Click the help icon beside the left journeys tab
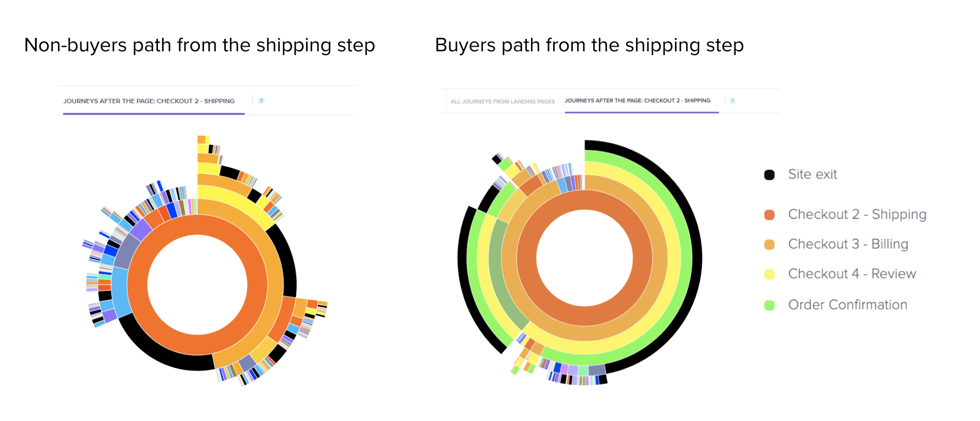 pos(261,101)
